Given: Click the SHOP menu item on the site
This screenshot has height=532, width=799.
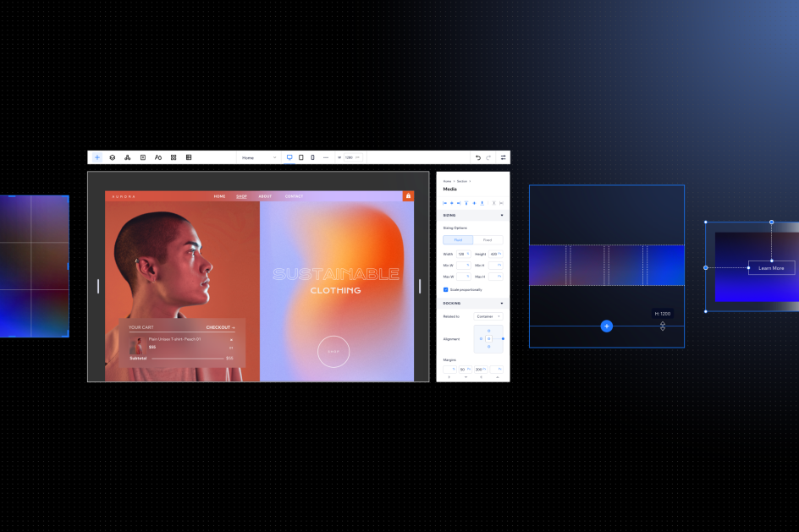Looking at the screenshot, I should 241,196.
